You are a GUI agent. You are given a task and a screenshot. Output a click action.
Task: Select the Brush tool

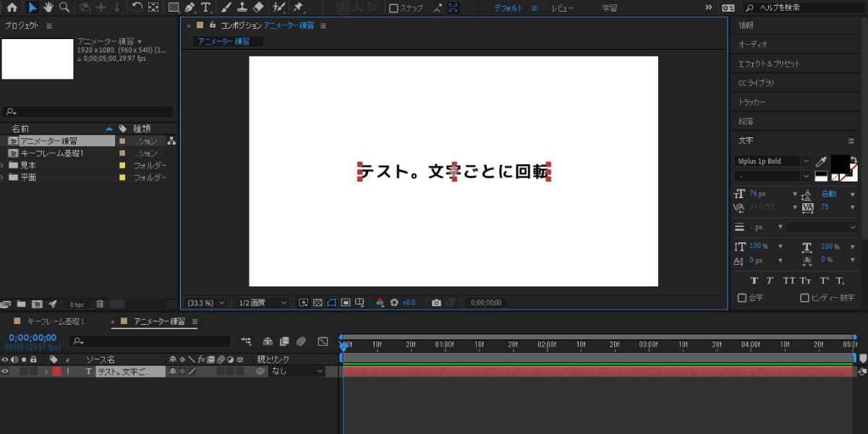click(x=226, y=8)
